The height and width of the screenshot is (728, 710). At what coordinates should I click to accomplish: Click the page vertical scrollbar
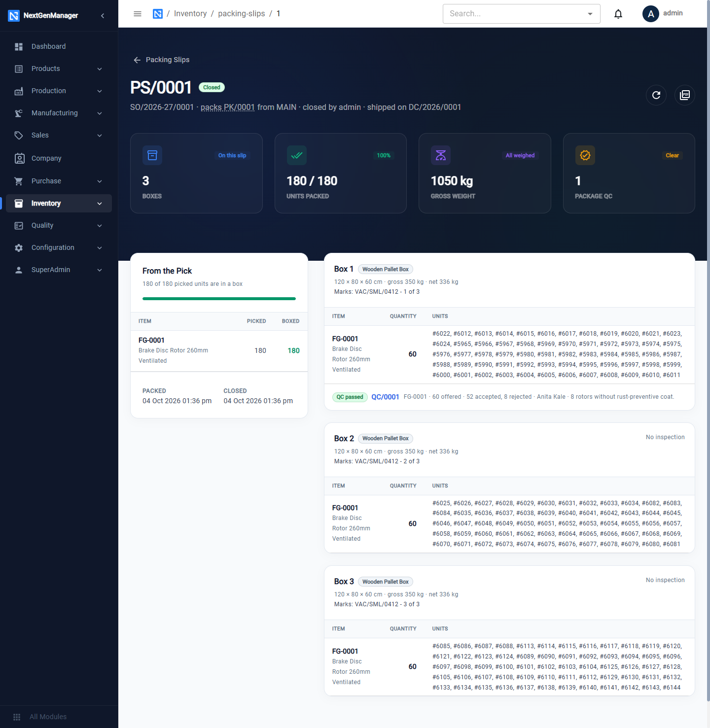point(709,350)
